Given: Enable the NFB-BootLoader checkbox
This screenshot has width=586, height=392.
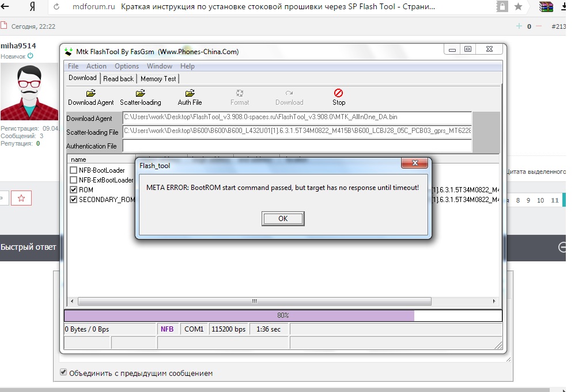Looking at the screenshot, I should (x=73, y=170).
